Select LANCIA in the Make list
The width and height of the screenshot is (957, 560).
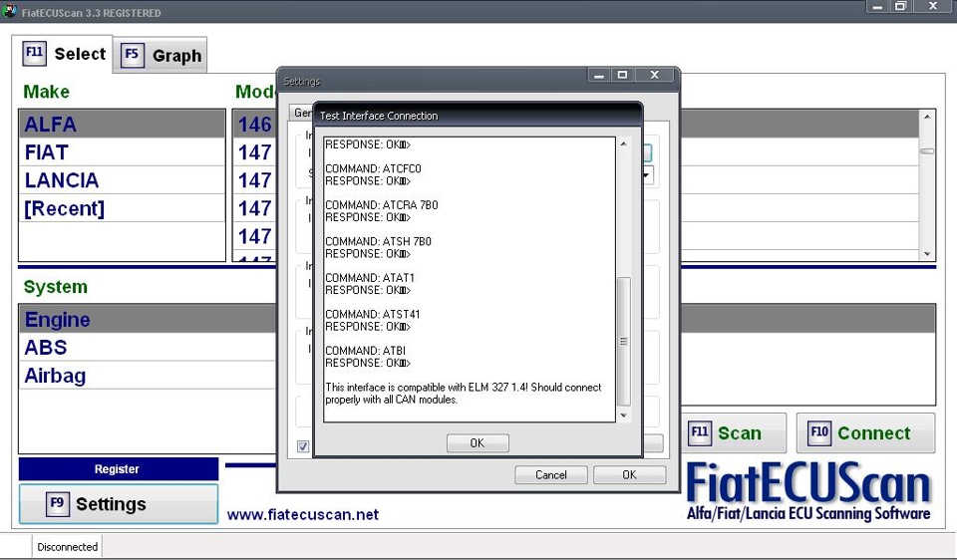122,180
